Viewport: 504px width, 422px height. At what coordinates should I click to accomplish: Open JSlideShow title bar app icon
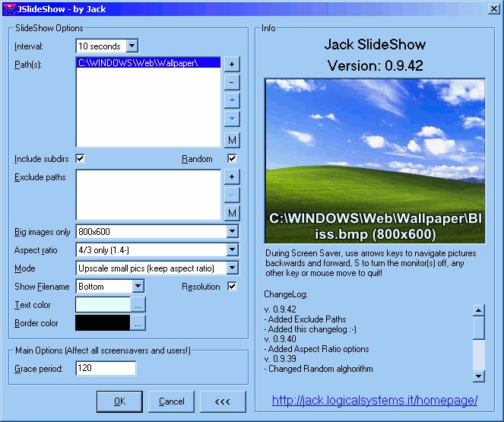point(8,9)
